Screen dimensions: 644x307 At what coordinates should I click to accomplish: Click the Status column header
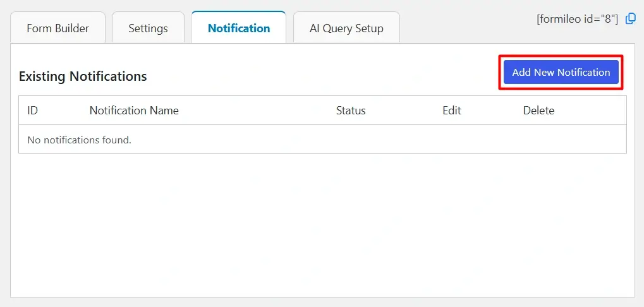click(351, 111)
